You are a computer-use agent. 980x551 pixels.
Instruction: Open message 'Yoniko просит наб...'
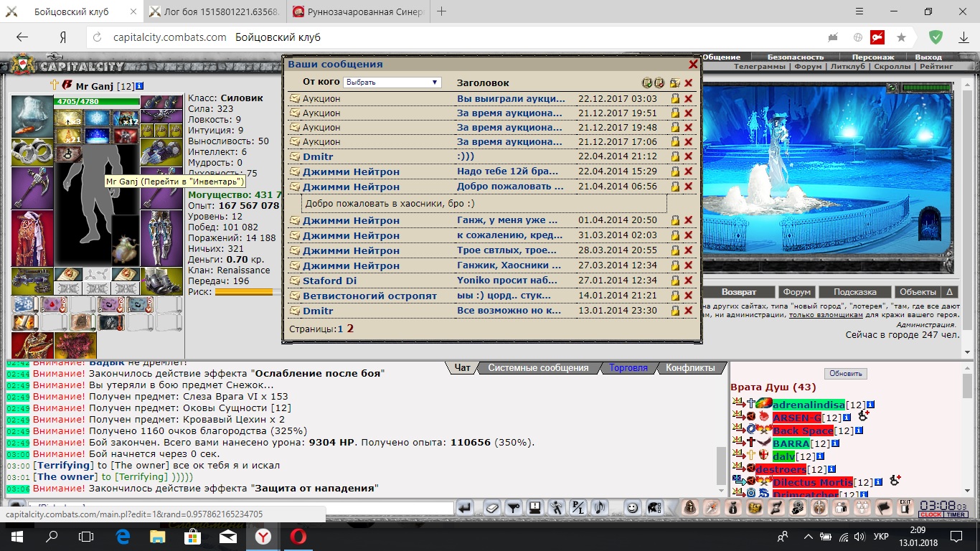pyautogui.click(x=506, y=281)
